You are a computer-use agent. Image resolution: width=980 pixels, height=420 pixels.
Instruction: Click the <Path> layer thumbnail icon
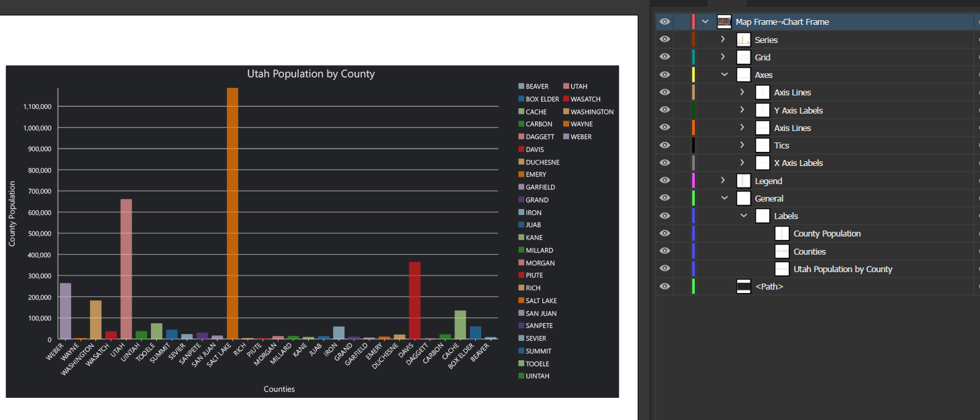(744, 286)
